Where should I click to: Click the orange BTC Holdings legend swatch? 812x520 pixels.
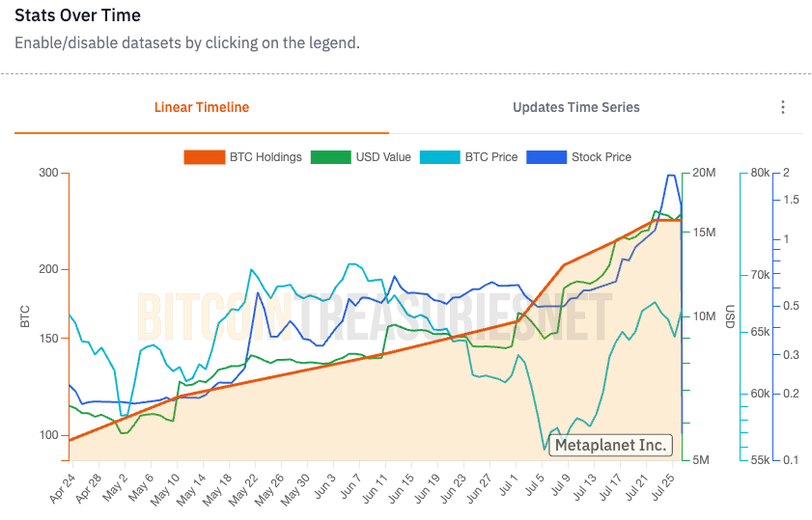[x=203, y=157]
